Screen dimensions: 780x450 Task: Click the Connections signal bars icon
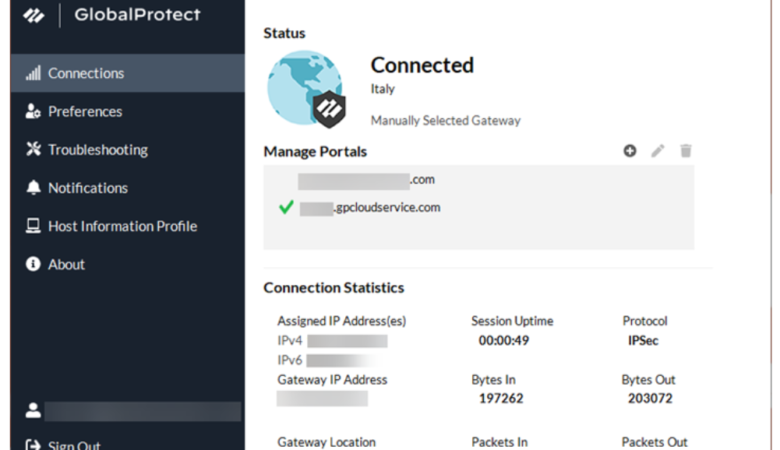click(x=33, y=73)
